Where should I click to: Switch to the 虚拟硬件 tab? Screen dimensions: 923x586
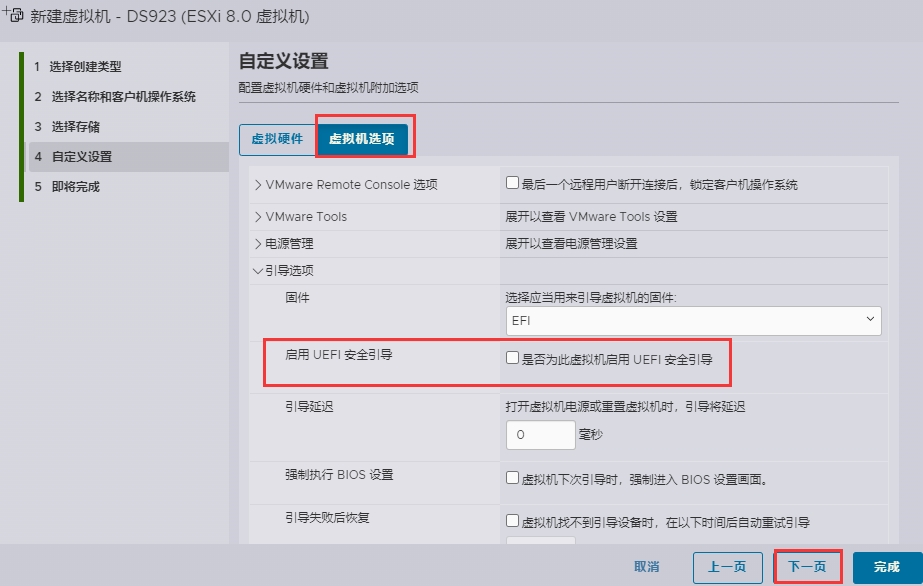(x=277, y=139)
